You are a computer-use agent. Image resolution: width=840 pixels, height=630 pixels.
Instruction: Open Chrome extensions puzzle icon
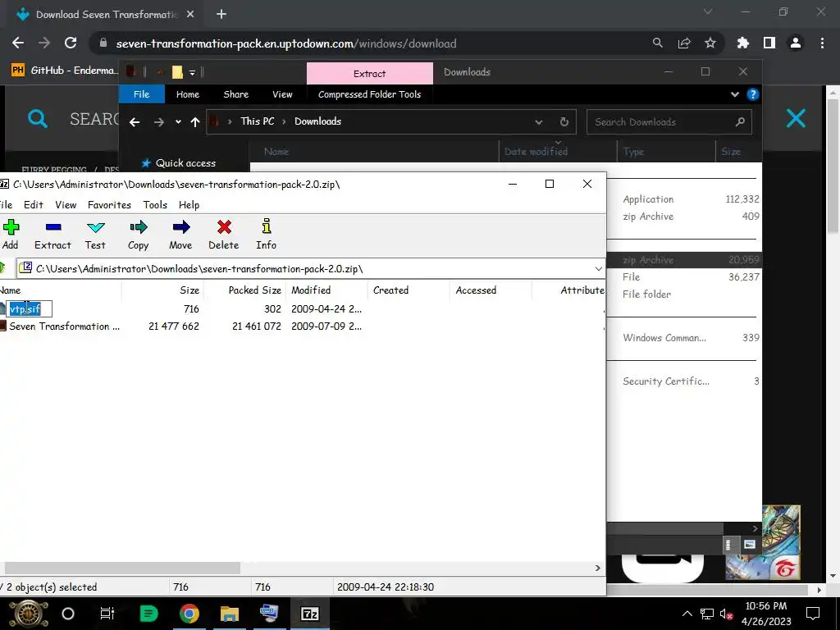(x=743, y=43)
